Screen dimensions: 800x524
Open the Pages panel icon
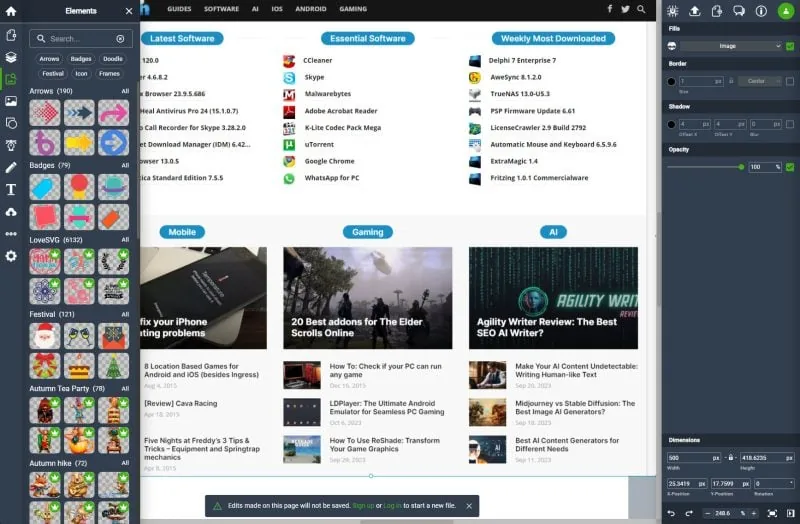(11, 35)
